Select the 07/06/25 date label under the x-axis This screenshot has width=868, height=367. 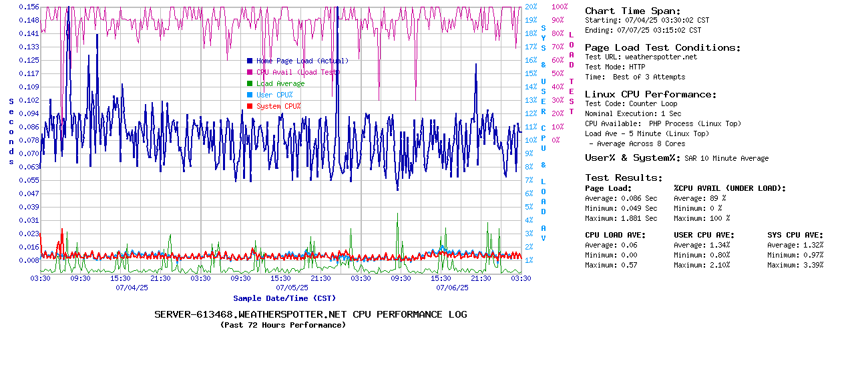point(452,288)
